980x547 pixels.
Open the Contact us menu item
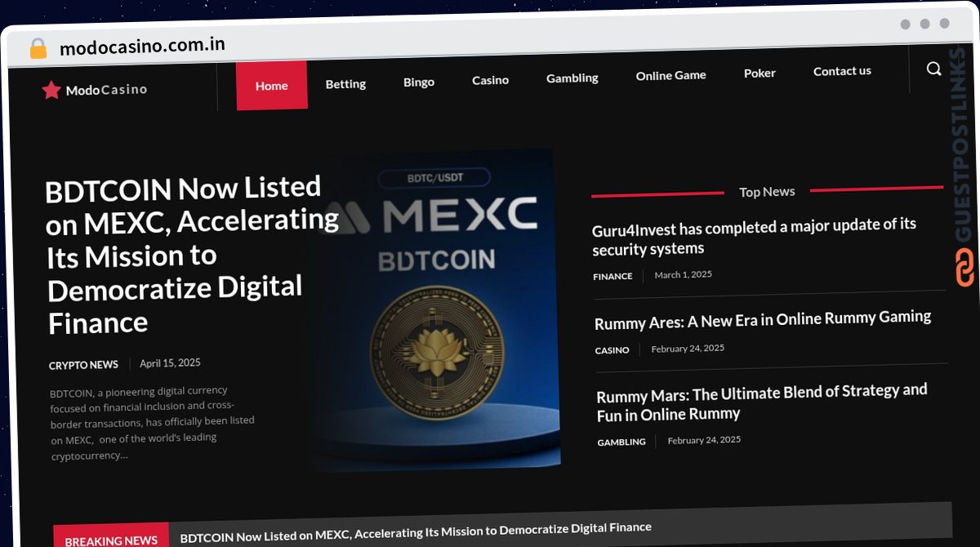pos(842,71)
